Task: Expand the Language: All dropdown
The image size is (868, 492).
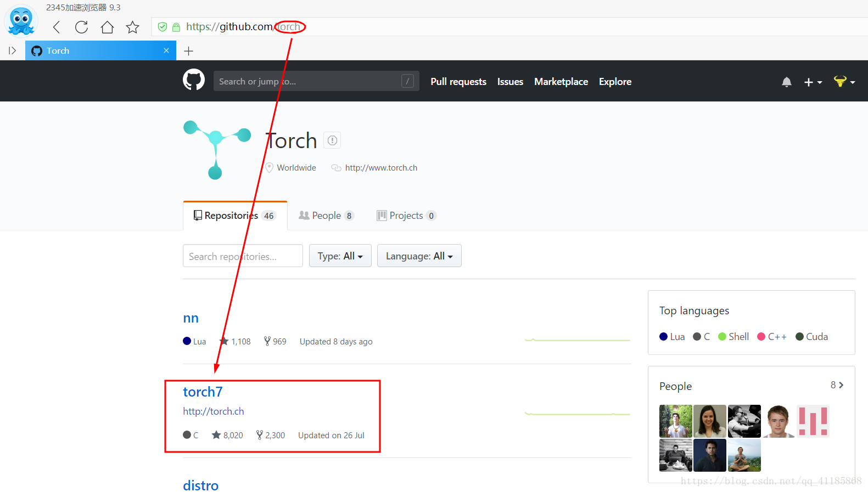Action: (419, 256)
